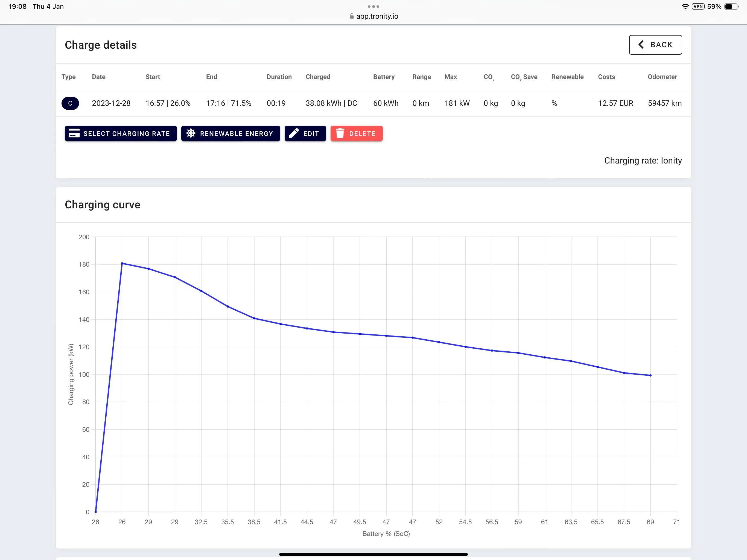This screenshot has width=747, height=560.
Task: Click the back chevron arrow icon
Action: pyautogui.click(x=641, y=45)
